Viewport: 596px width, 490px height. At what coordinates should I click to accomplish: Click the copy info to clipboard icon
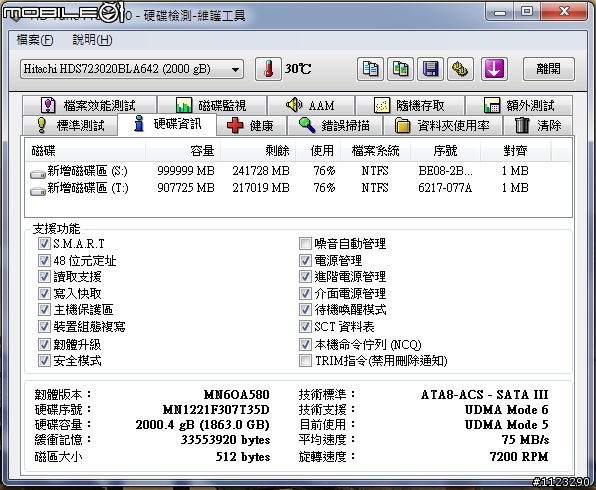pos(370,69)
